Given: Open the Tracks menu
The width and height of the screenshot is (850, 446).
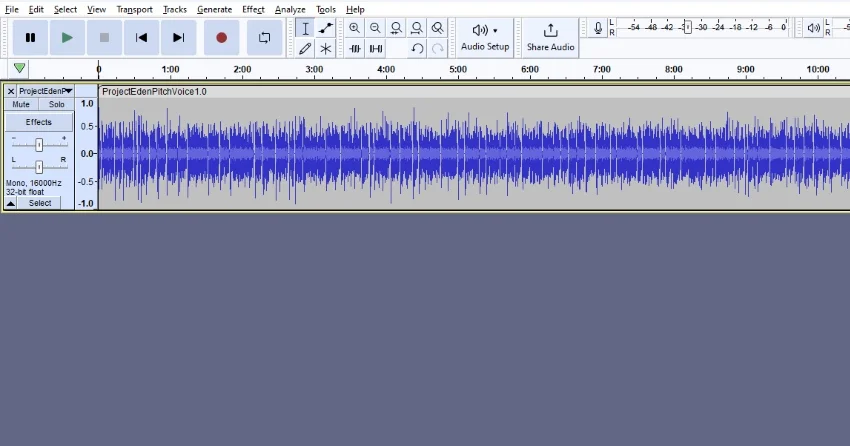Looking at the screenshot, I should click(175, 9).
